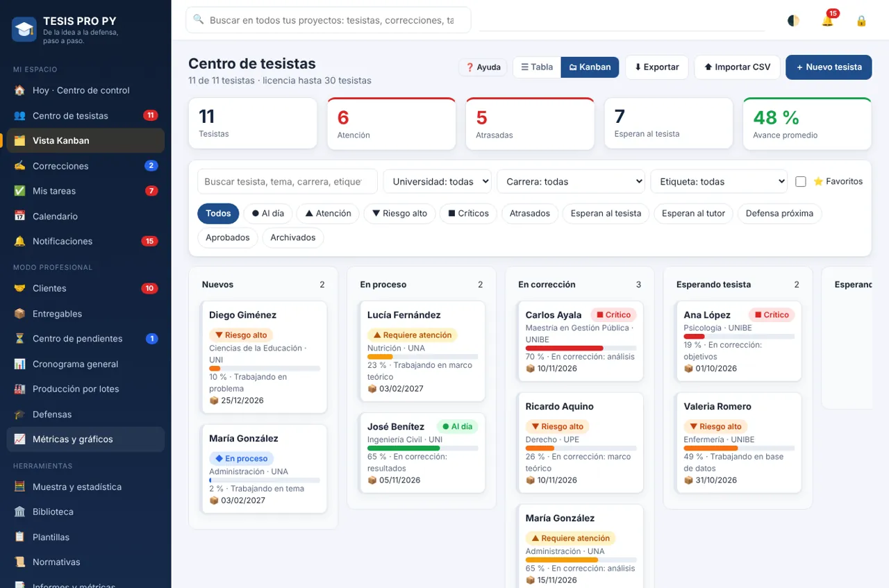Click the folder icon beside Vista Kanban
Screen dimensions: 889x588
pos(19,140)
